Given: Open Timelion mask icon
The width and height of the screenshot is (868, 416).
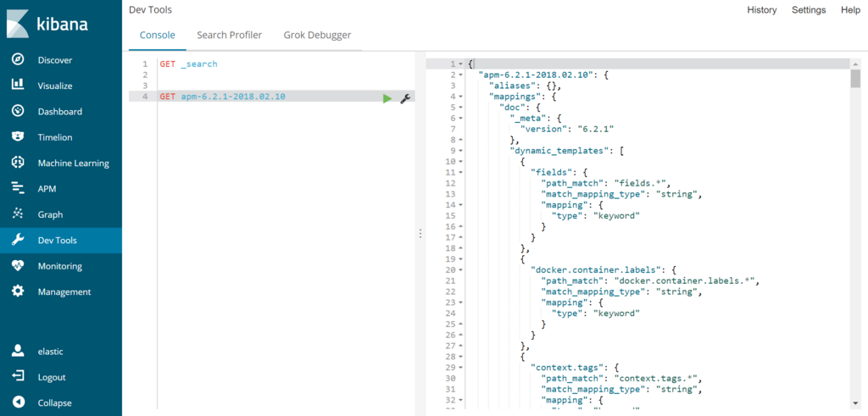Looking at the screenshot, I should tap(18, 137).
